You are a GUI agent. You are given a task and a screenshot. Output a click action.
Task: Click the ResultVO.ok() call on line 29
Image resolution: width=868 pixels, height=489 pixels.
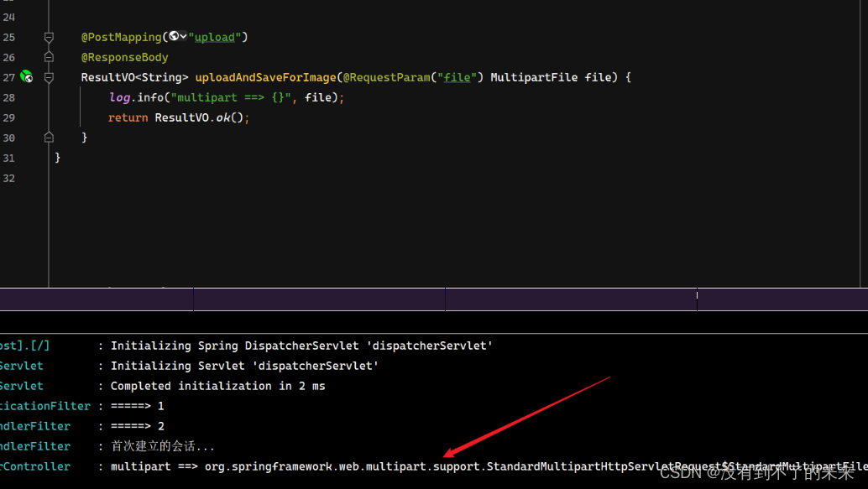tap(204, 117)
